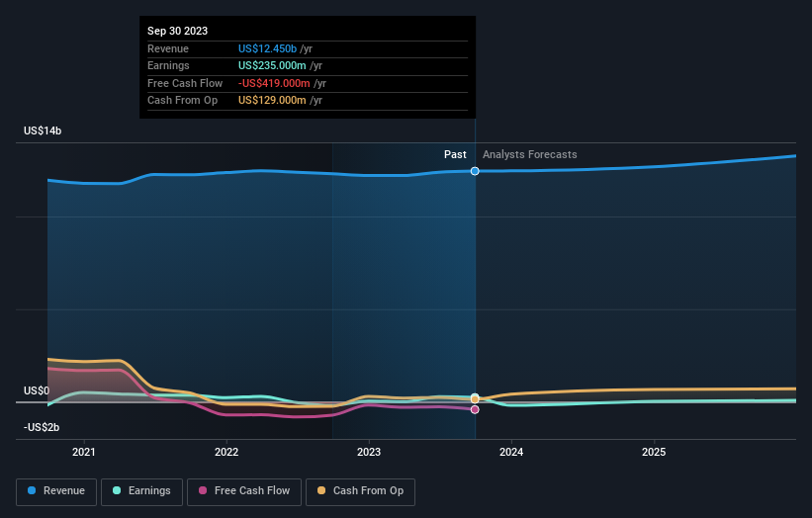The height and width of the screenshot is (518, 812).
Task: Select the 2022 x-axis label
Action: (x=226, y=452)
